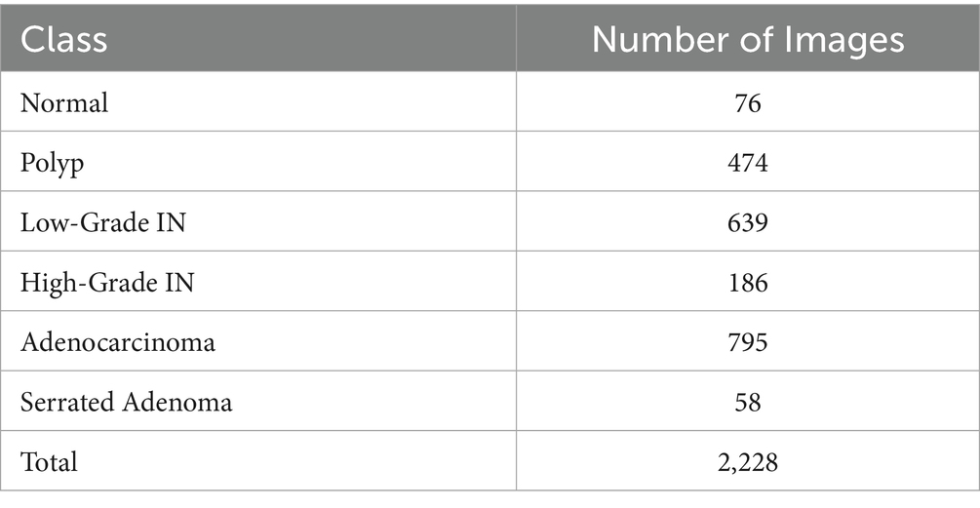Viewport: 980px width, 508px height.
Task: Click the value 58 for Serrated Adenoma
Action: [748, 402]
